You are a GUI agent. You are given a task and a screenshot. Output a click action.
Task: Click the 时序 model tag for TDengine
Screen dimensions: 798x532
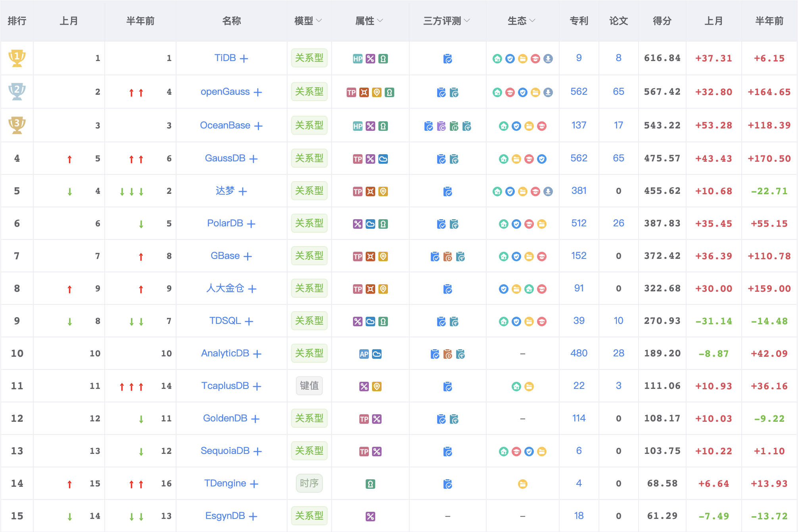[x=309, y=483]
